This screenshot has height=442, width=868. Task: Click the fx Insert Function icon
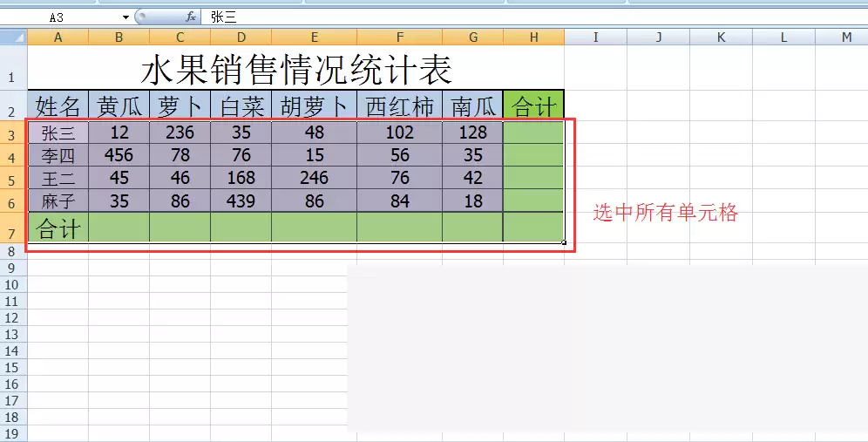(x=191, y=17)
